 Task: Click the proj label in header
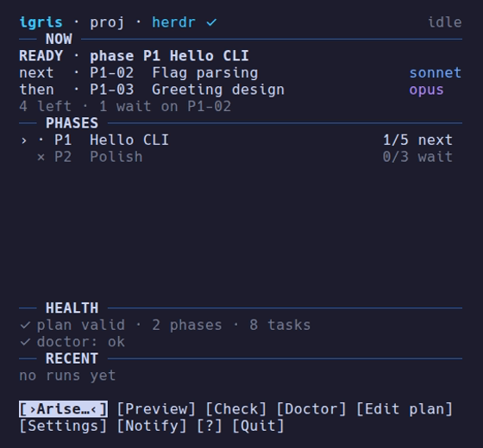(107, 23)
